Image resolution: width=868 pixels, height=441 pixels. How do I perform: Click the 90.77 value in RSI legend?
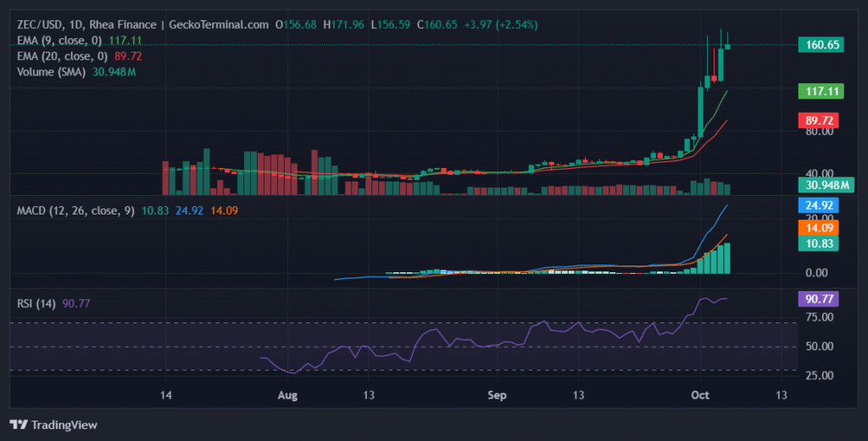[x=75, y=304]
